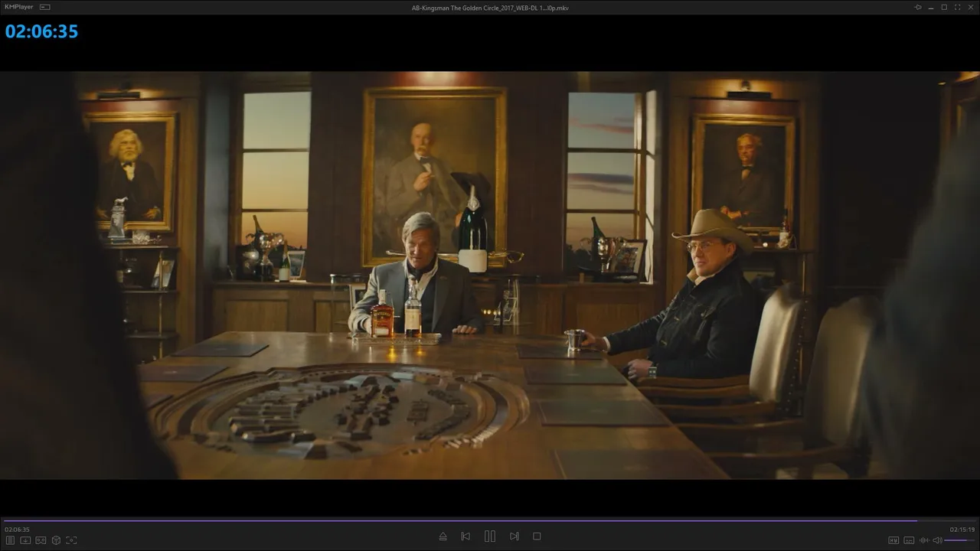Switch the player to fullscreen mode
This screenshot has width=980, height=551.
click(x=957, y=7)
